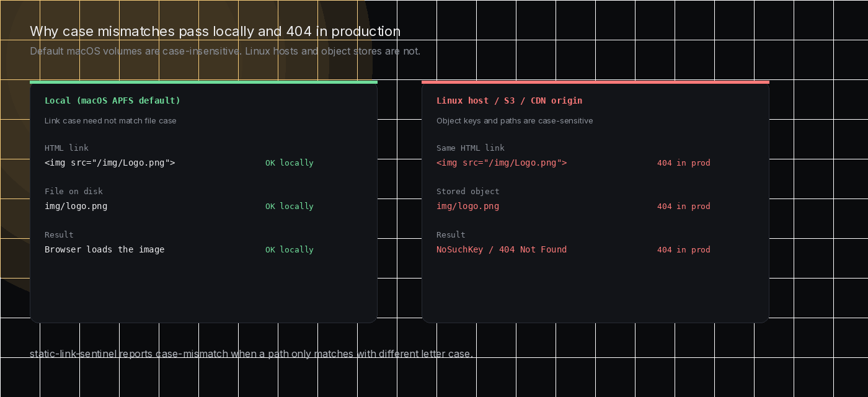The image size is (868, 397).
Task: Click the "File on disk" label
Action: click(x=74, y=191)
